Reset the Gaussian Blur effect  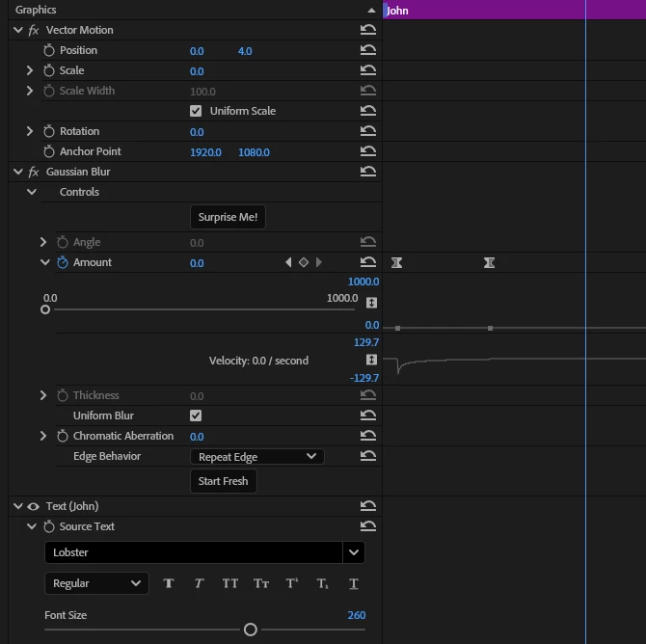(x=368, y=172)
